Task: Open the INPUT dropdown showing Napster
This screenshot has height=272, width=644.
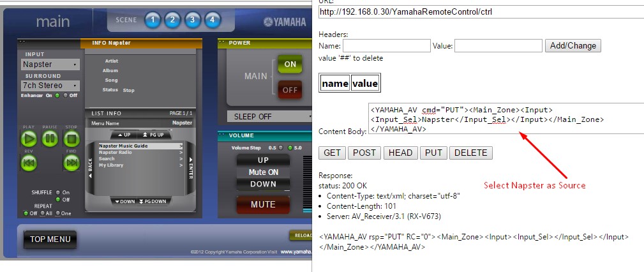Action: (50, 64)
